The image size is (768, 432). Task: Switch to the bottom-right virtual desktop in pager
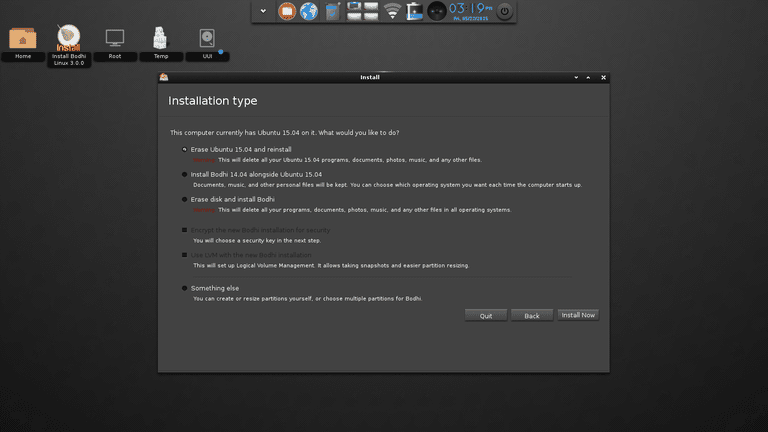pyautogui.click(x=371, y=16)
